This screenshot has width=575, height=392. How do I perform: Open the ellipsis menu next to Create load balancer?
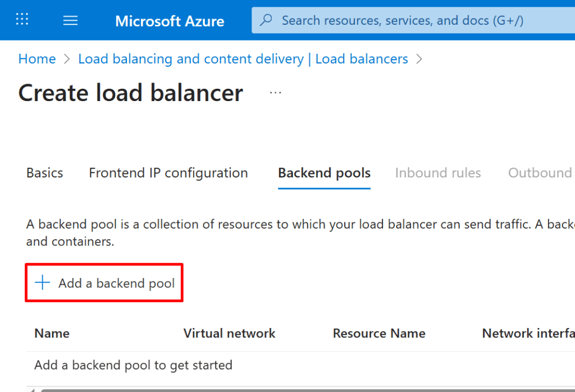275,93
